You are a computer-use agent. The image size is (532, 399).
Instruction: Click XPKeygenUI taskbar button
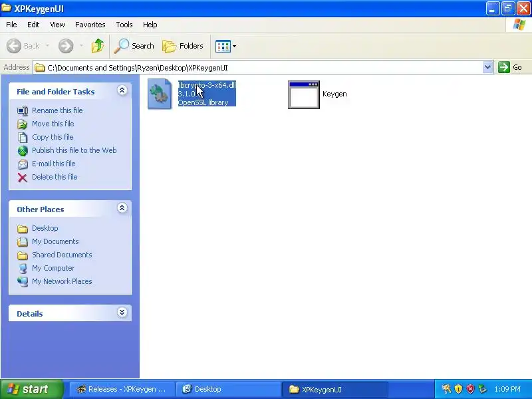tap(334, 389)
